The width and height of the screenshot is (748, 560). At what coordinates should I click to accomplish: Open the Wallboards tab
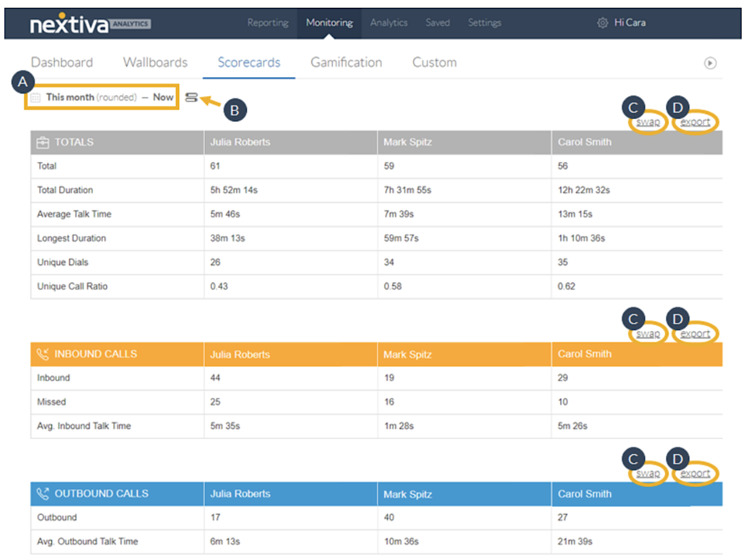tap(155, 62)
